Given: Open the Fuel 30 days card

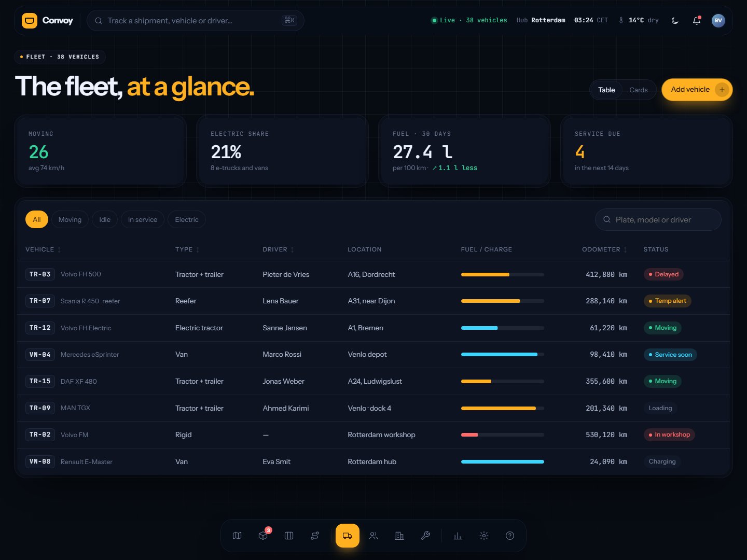Looking at the screenshot, I should point(464,151).
